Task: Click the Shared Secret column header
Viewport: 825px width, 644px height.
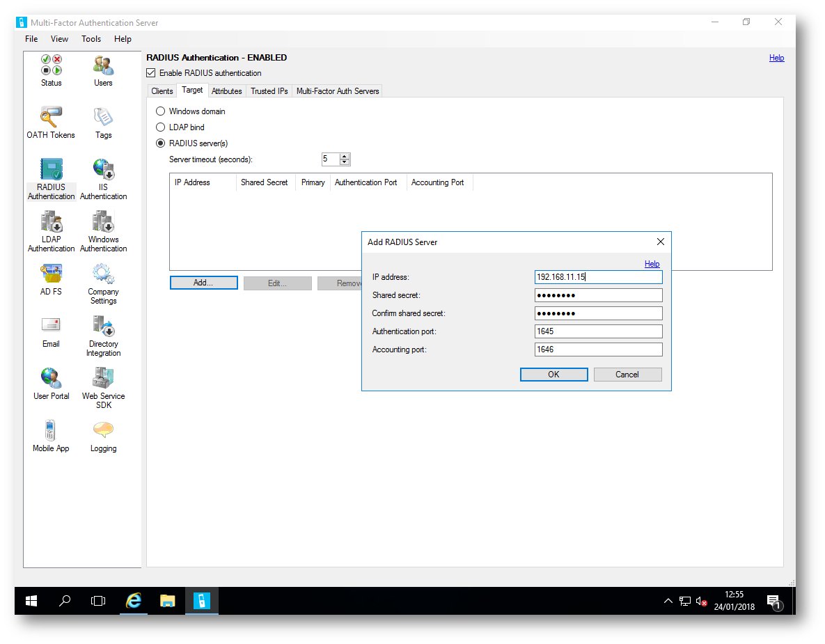Action: [x=266, y=182]
